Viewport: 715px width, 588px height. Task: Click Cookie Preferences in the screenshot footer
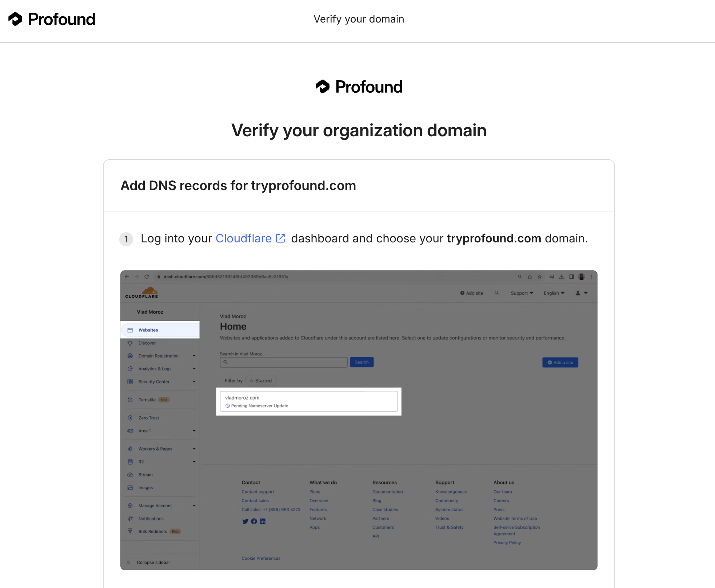(x=261, y=559)
